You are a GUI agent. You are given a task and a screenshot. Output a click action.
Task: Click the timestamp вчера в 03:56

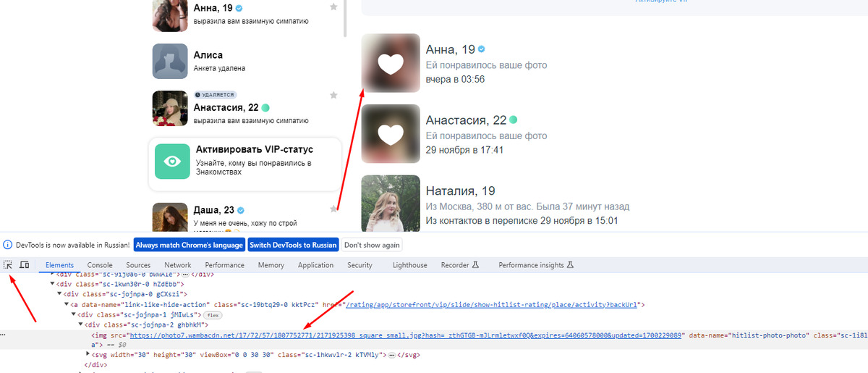pyautogui.click(x=455, y=79)
